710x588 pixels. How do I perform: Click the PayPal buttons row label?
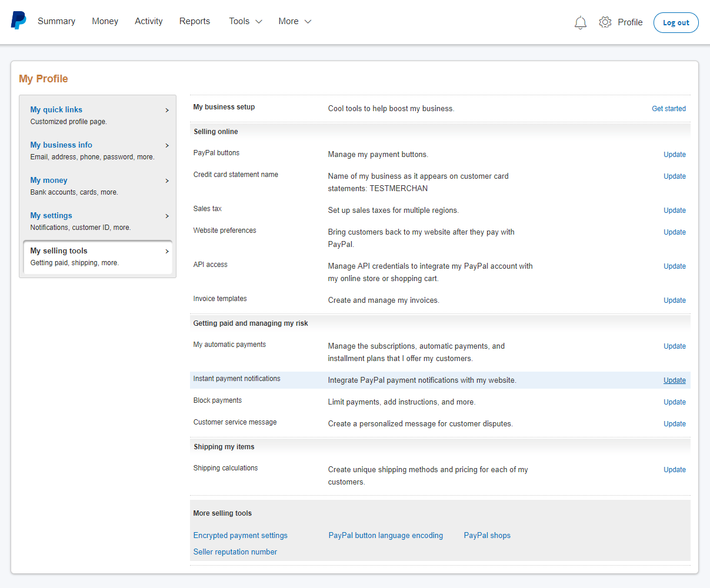pos(216,153)
